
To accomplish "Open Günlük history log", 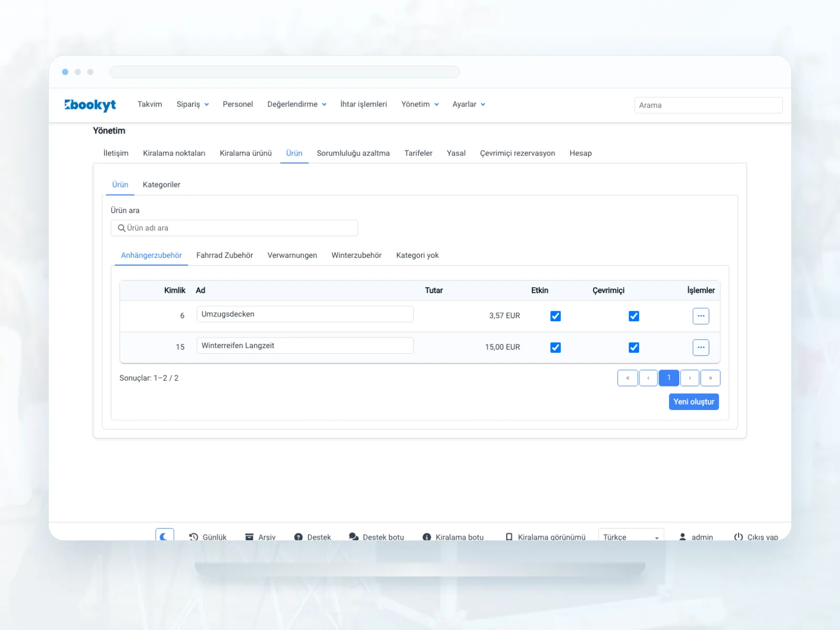I will click(x=208, y=537).
